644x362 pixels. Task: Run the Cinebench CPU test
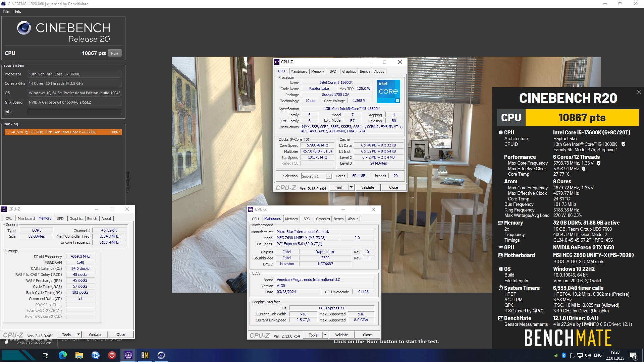pos(115,53)
